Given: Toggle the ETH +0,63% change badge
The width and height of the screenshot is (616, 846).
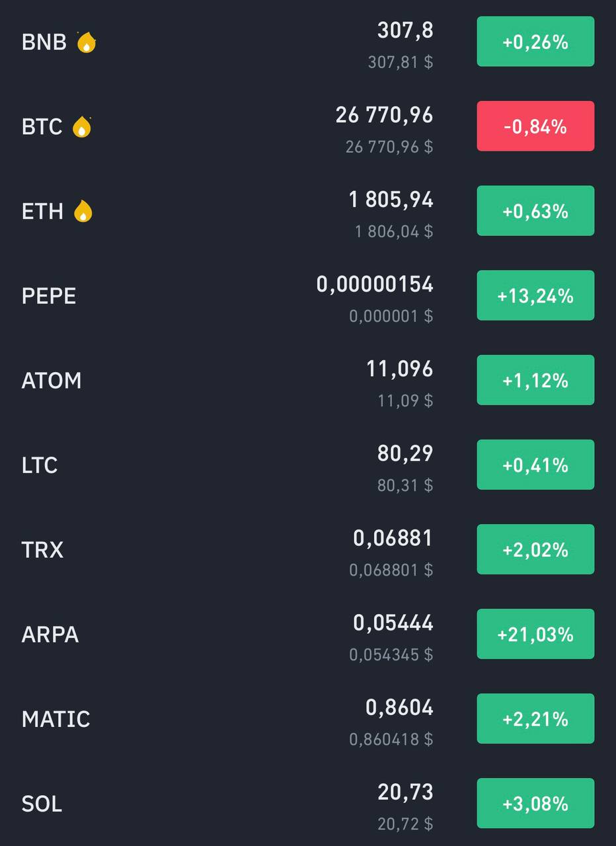Looking at the screenshot, I should point(535,211).
